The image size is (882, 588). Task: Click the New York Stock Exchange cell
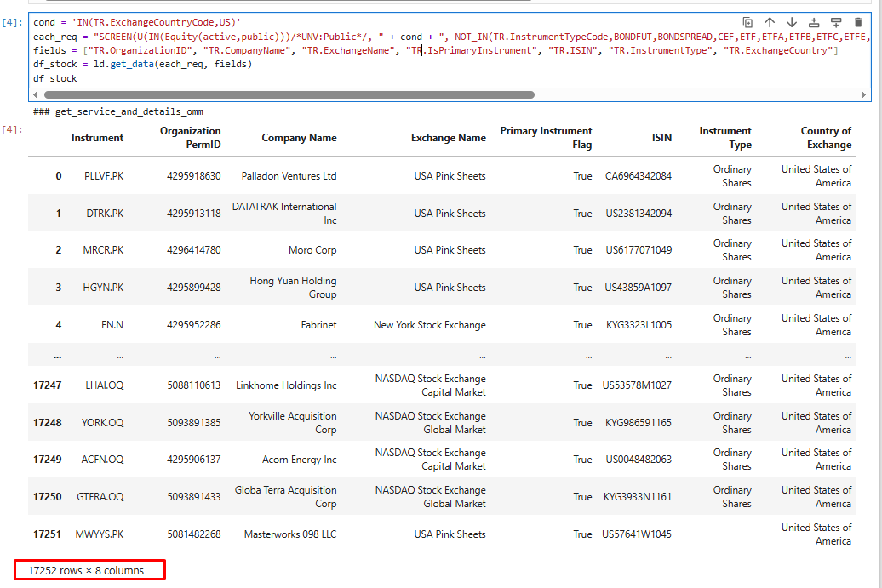tap(430, 325)
